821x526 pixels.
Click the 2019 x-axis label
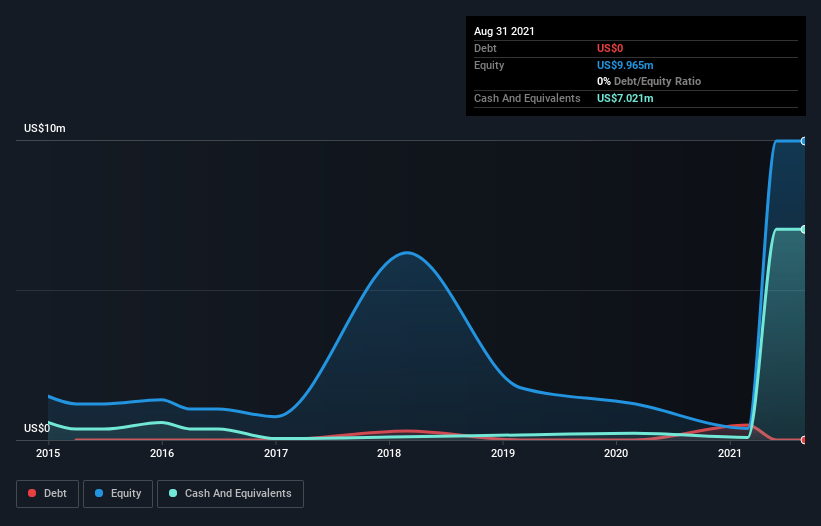coord(503,453)
